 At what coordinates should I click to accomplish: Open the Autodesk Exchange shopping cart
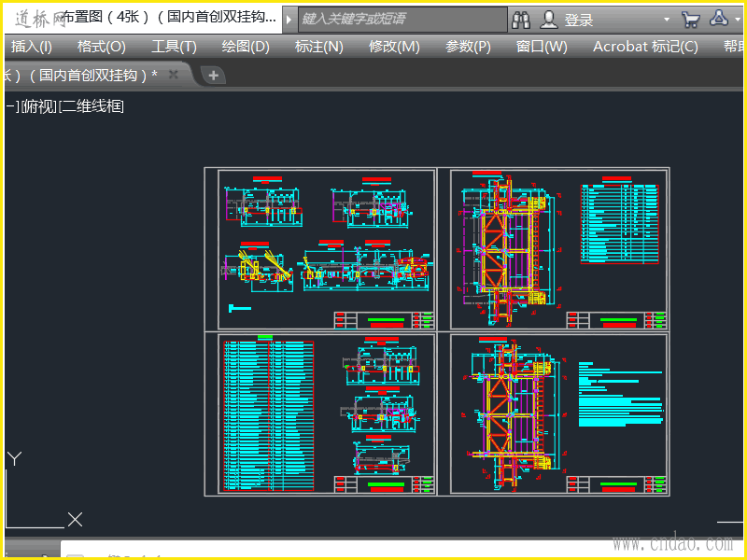pos(691,19)
